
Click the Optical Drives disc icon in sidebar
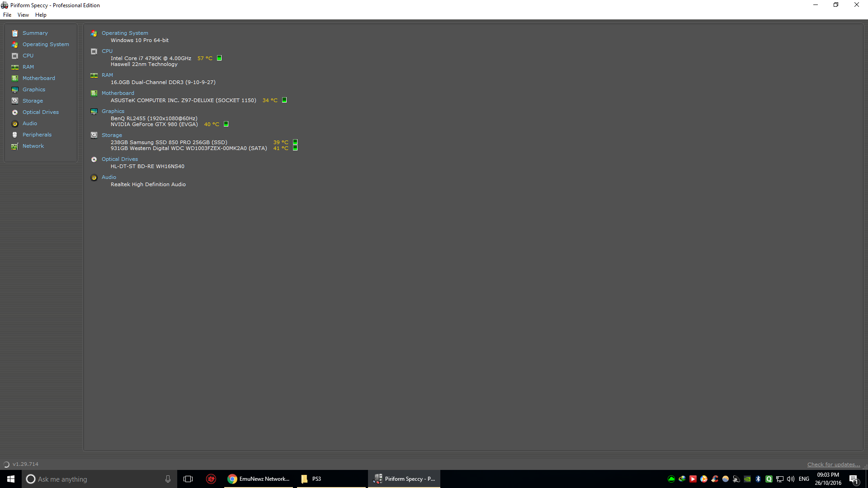[x=15, y=113]
